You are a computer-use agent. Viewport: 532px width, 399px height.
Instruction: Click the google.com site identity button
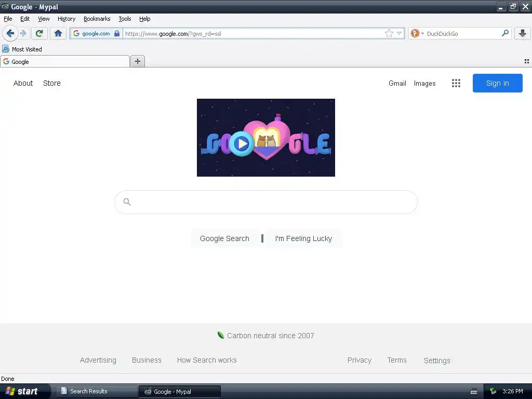click(96, 33)
